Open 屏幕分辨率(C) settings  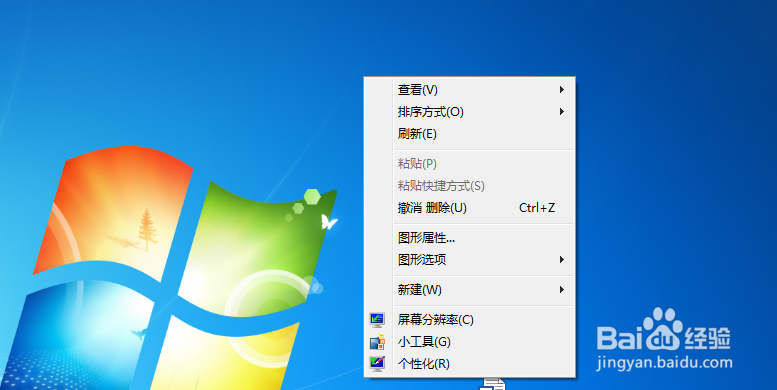click(469, 320)
